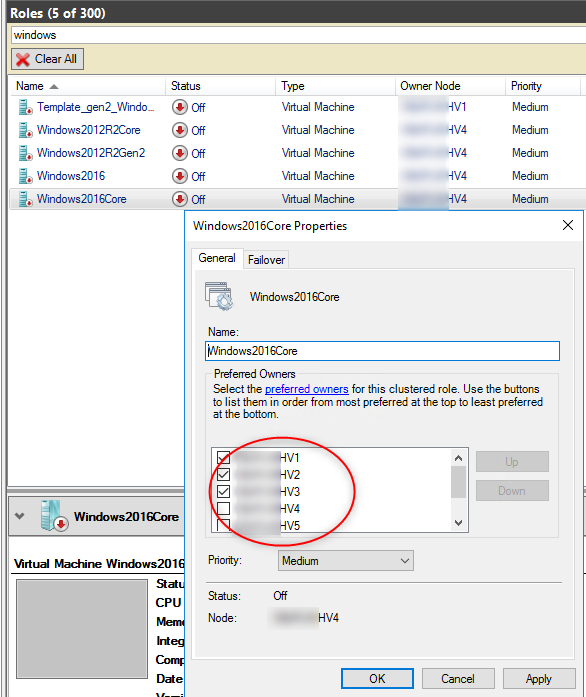This screenshot has height=697, width=586.
Task: Sort by the Type column header
Action: (335, 86)
